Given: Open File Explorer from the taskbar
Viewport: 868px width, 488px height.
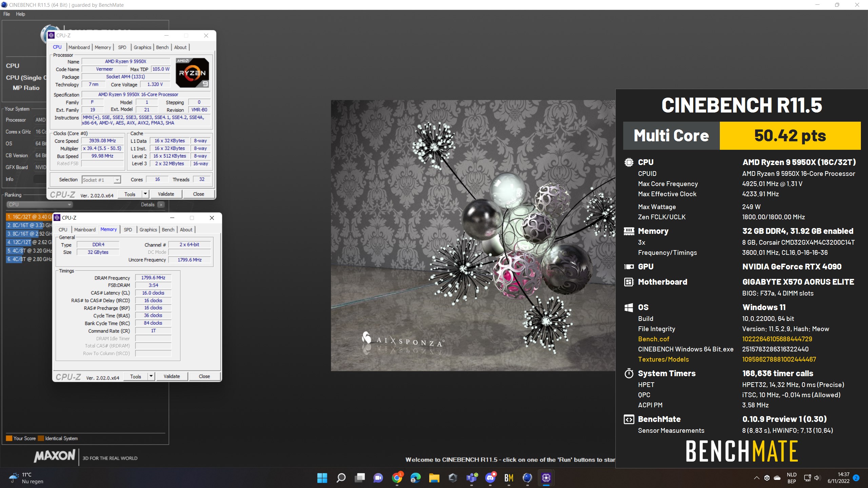Looking at the screenshot, I should (x=434, y=478).
